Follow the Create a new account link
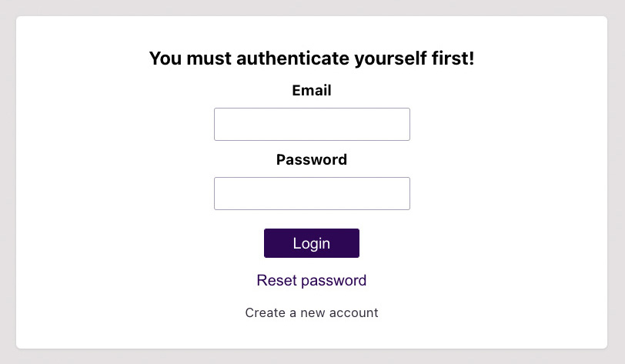 [312, 312]
